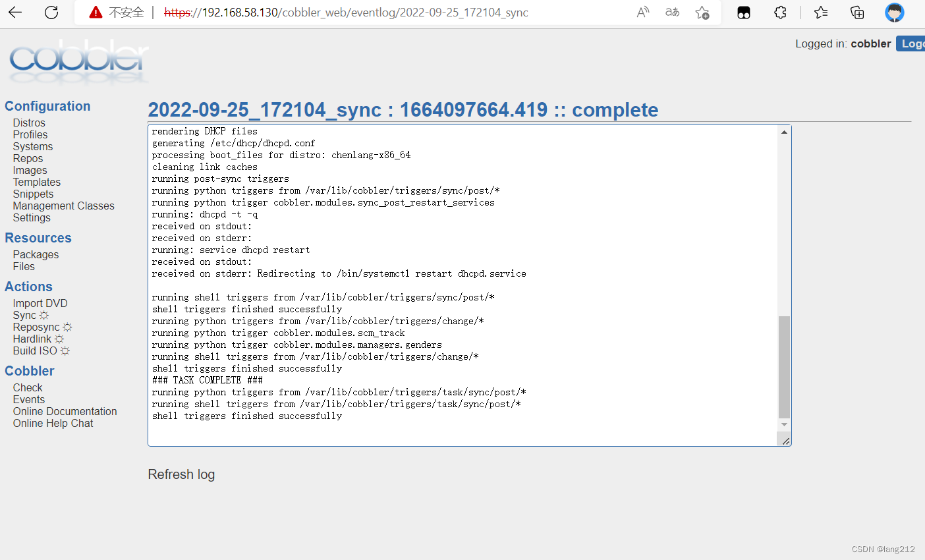
Task: Select the Cobbler section heading
Action: click(x=30, y=371)
